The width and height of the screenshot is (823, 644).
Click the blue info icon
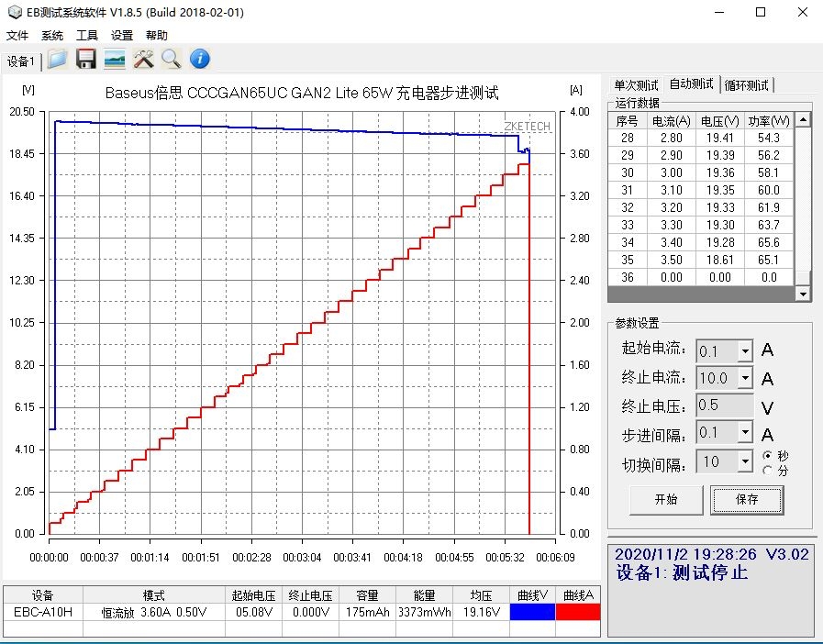click(200, 60)
